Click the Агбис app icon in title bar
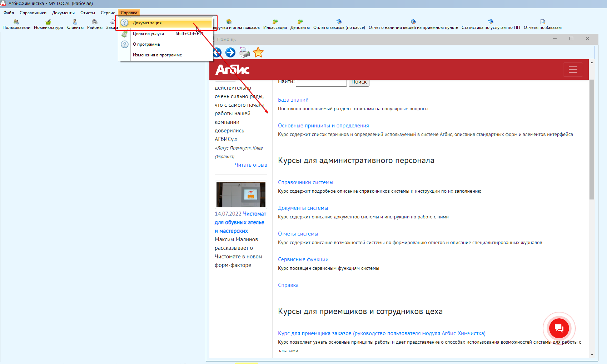The height and width of the screenshot is (364, 607). point(3,3)
